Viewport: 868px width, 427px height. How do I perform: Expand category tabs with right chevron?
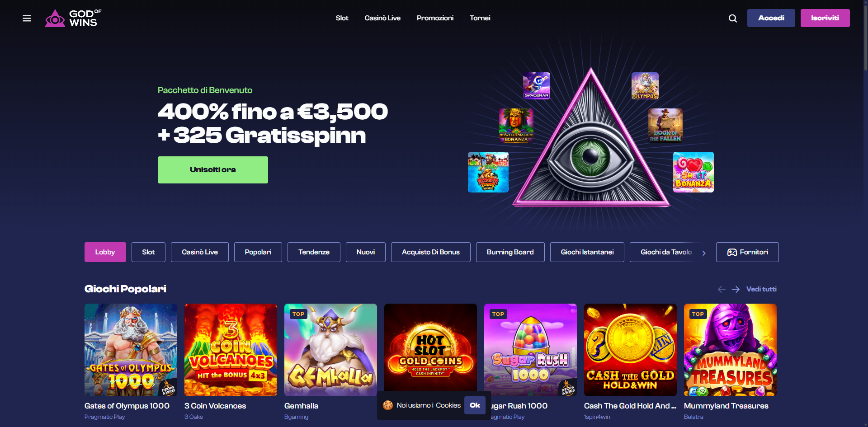[x=704, y=253]
